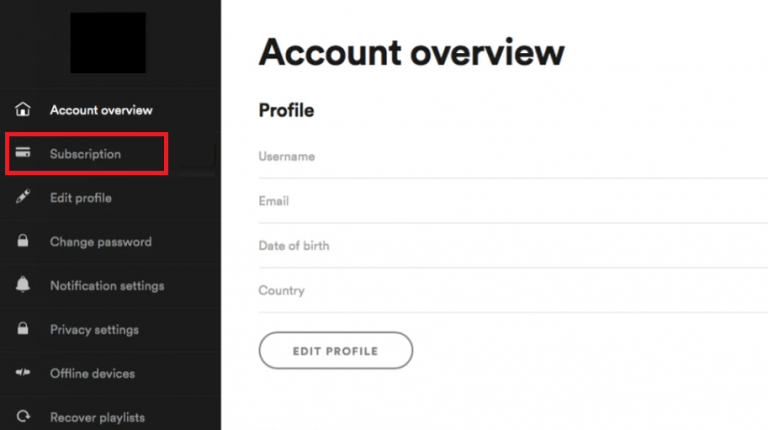Click the Offline devices arrows icon
768x430 pixels.
point(23,372)
